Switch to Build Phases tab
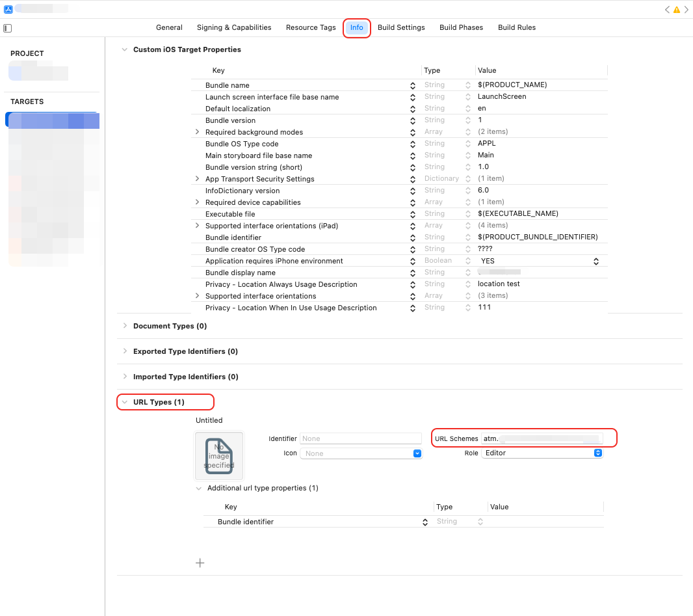Screen dimensions: 693x616 (461, 27)
